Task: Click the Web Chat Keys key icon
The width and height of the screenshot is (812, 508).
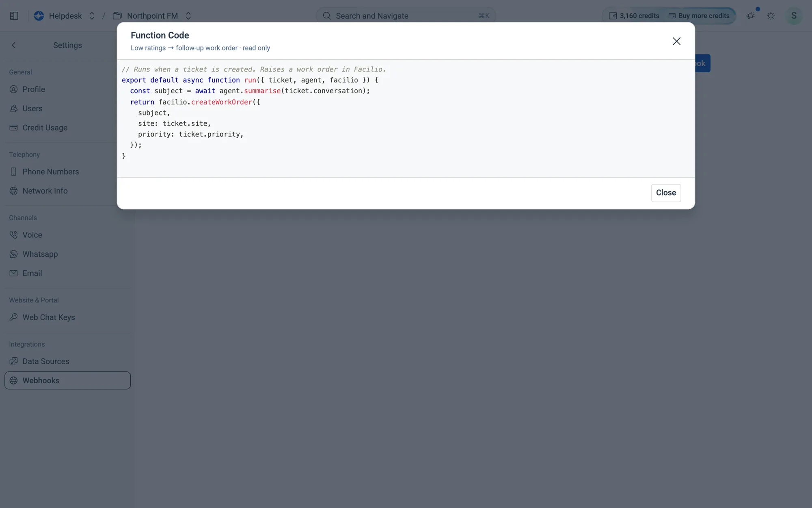Action: coord(14,317)
